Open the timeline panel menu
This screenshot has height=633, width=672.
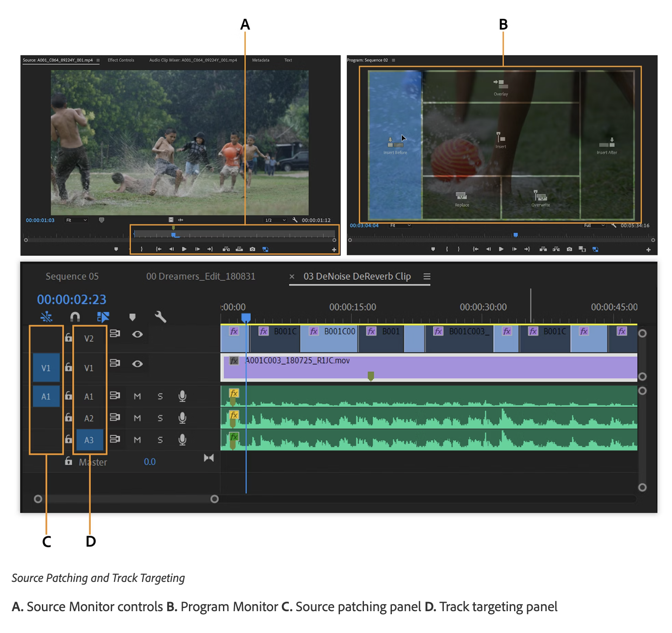coord(427,276)
